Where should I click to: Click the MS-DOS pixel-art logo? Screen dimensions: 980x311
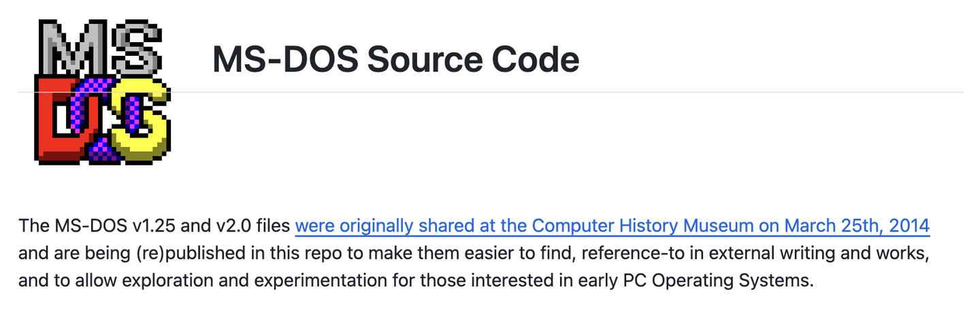coord(102,91)
